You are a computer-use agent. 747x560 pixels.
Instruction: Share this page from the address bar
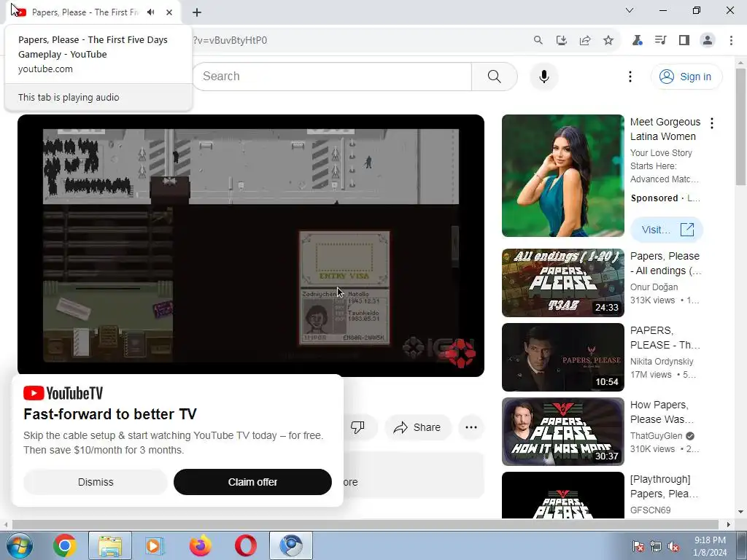click(584, 41)
